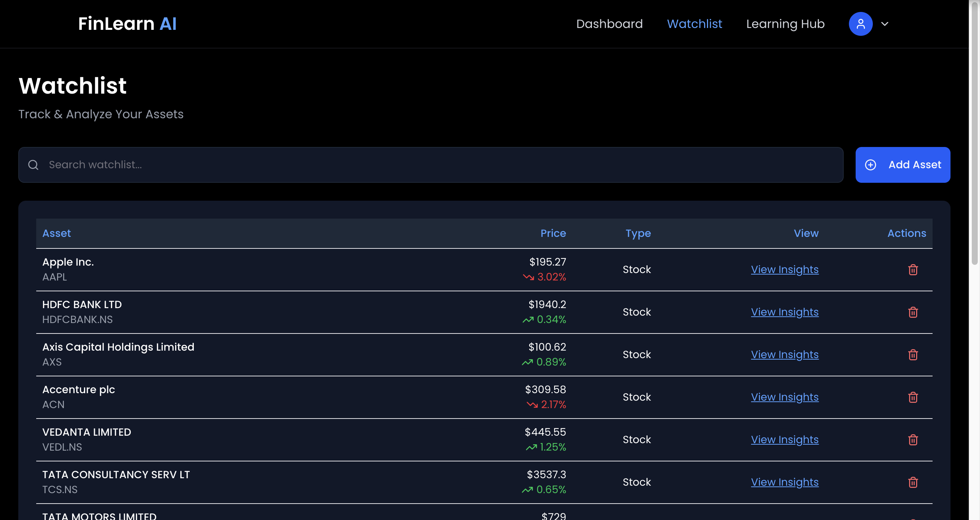980x520 pixels.
Task: Open View Insights for Apple Inc.
Action: [x=784, y=269]
